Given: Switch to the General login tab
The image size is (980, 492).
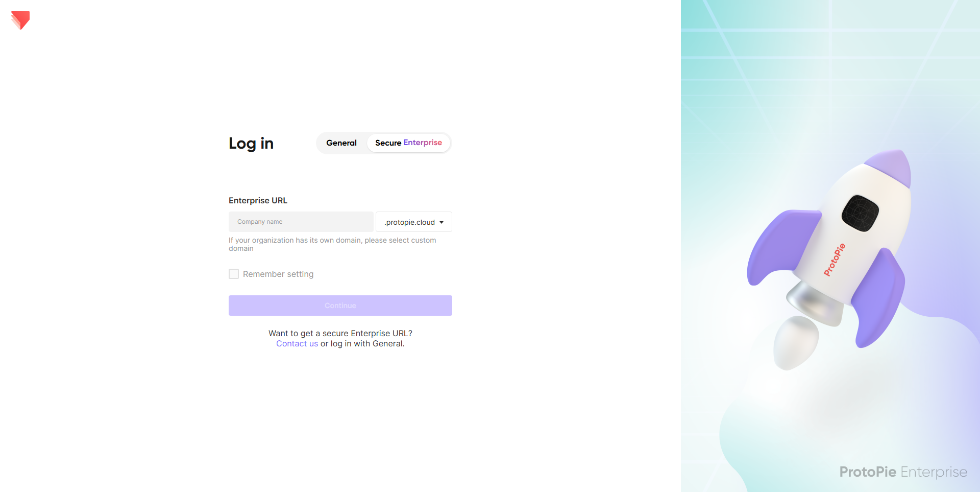Looking at the screenshot, I should point(341,143).
